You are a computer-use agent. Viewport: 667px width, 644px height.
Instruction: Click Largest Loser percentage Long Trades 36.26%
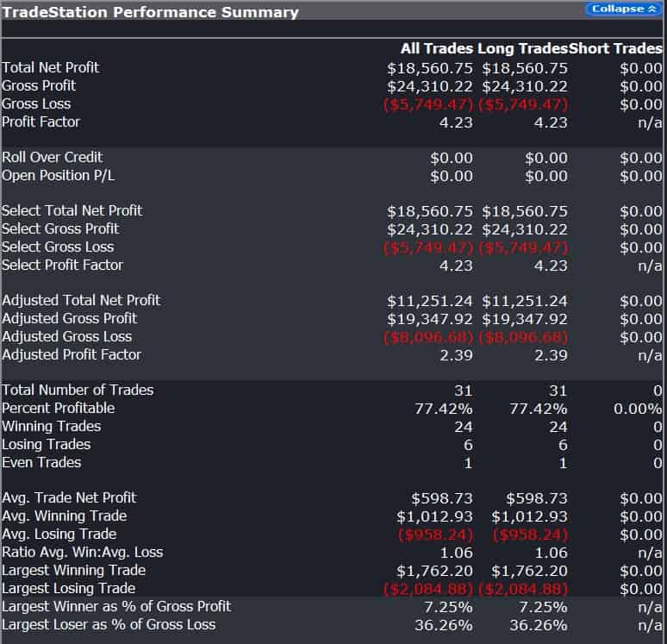539,626
